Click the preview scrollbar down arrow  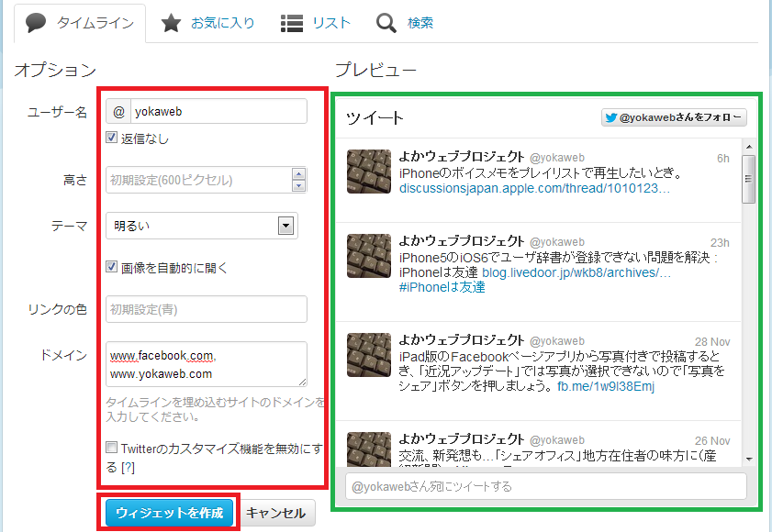[x=749, y=460]
